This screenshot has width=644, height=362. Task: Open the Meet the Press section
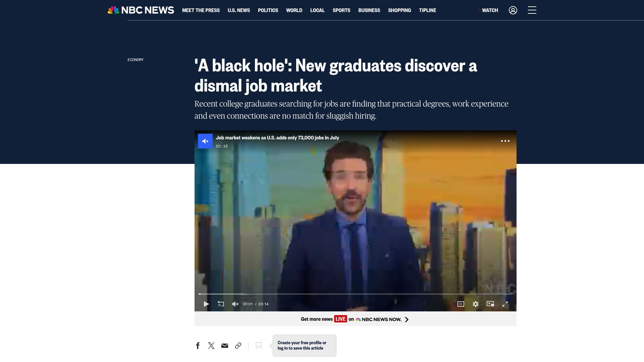(201, 10)
